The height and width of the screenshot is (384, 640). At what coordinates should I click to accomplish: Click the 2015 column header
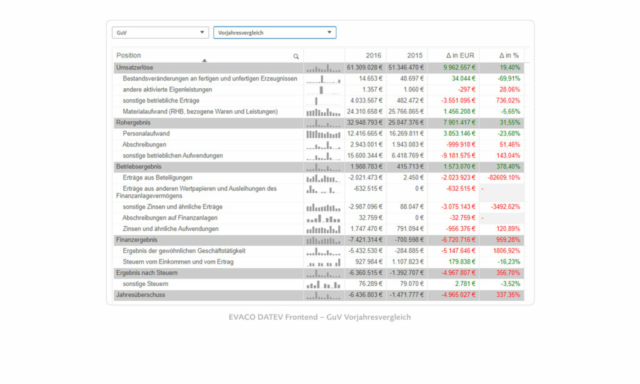415,55
